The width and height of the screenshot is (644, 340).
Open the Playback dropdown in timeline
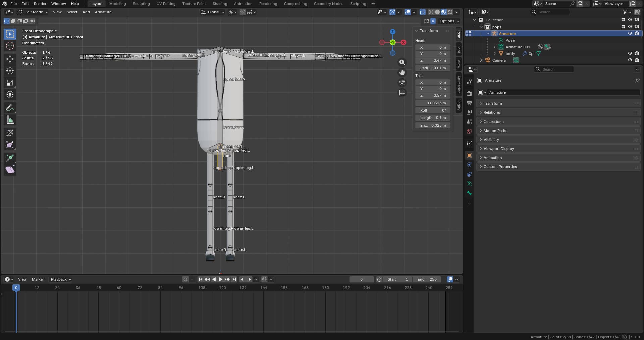pos(61,279)
